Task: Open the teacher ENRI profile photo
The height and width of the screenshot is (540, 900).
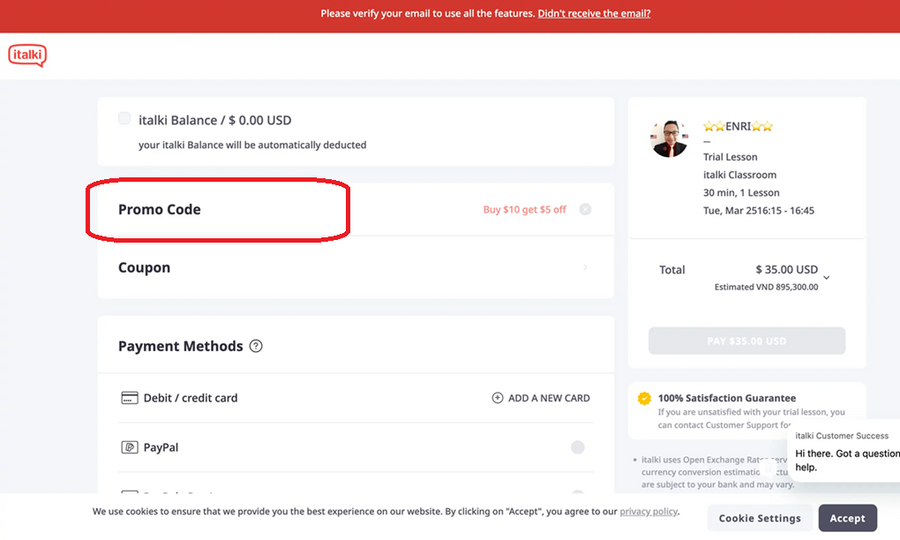Action: click(x=669, y=139)
